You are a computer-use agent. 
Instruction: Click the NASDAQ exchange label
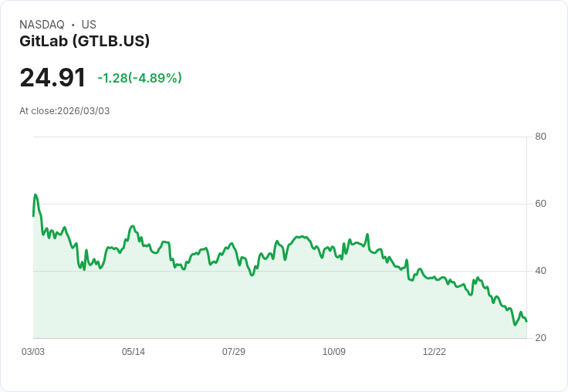pos(42,25)
